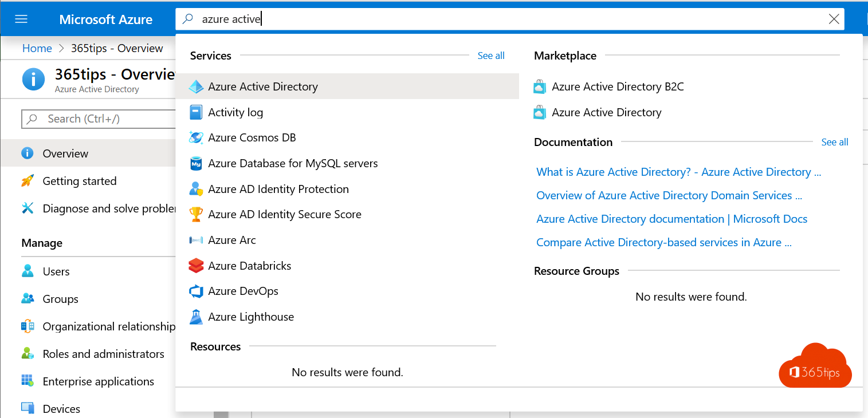Click the Activity log book icon
Image resolution: width=868 pixels, height=418 pixels.
(196, 112)
